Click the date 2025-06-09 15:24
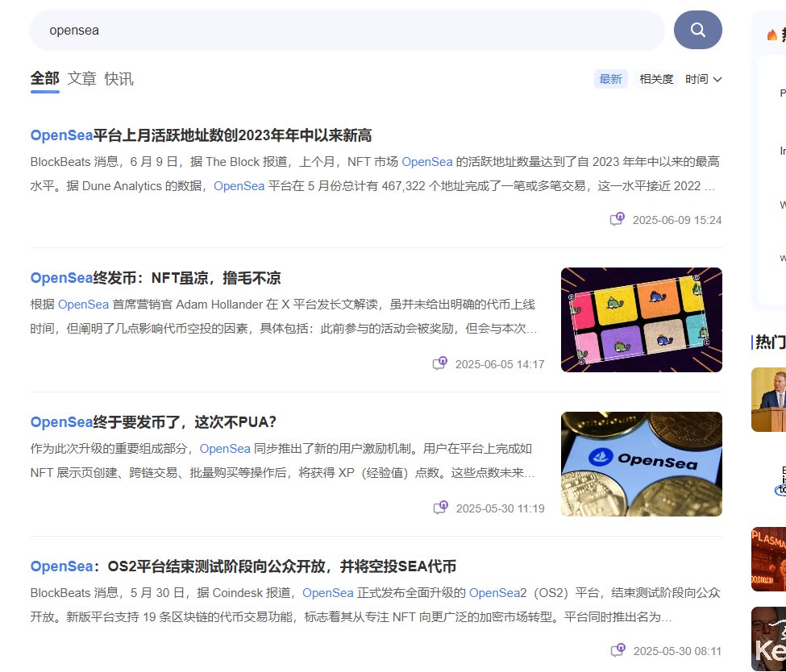This screenshot has width=786, height=672. (x=676, y=220)
